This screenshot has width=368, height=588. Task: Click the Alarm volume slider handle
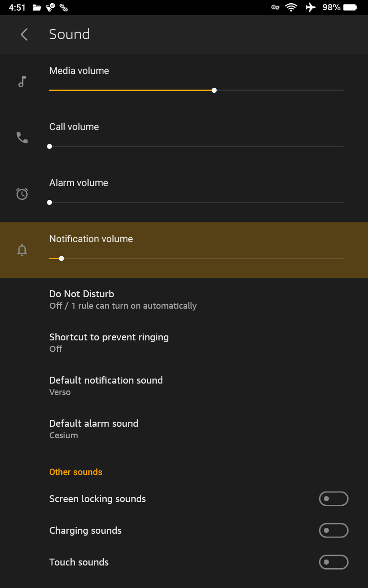pyautogui.click(x=49, y=202)
